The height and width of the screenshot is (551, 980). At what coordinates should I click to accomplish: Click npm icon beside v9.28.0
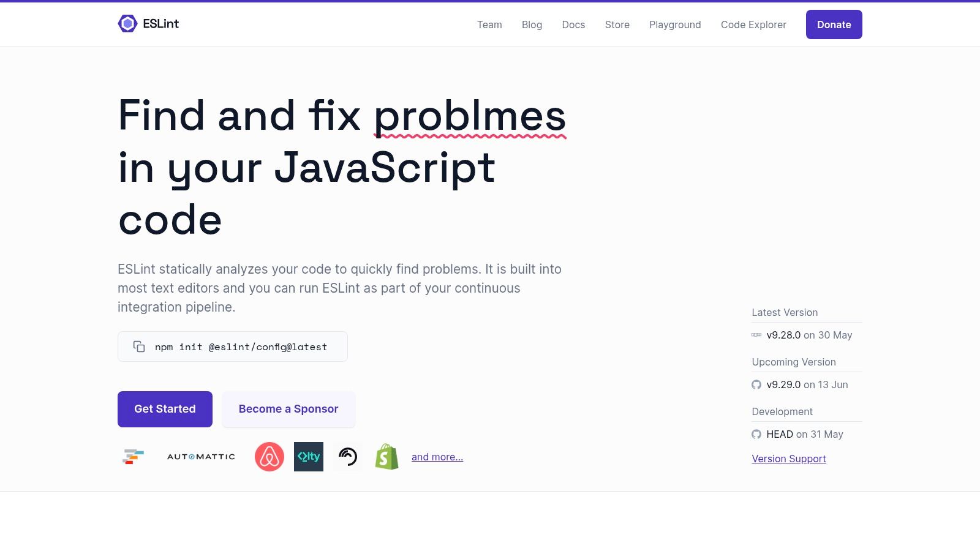pos(756,335)
